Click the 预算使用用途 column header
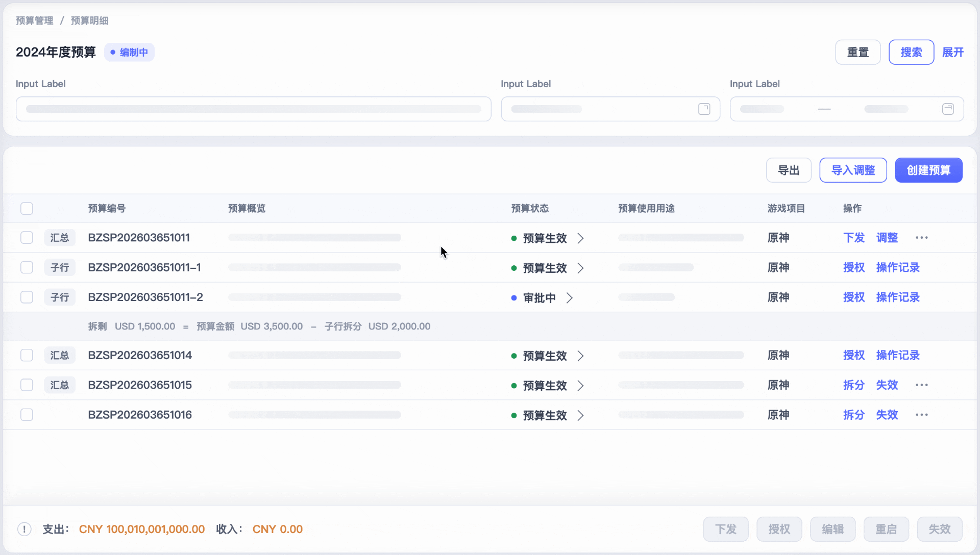Viewport: 980px width, 555px height. pyautogui.click(x=646, y=208)
